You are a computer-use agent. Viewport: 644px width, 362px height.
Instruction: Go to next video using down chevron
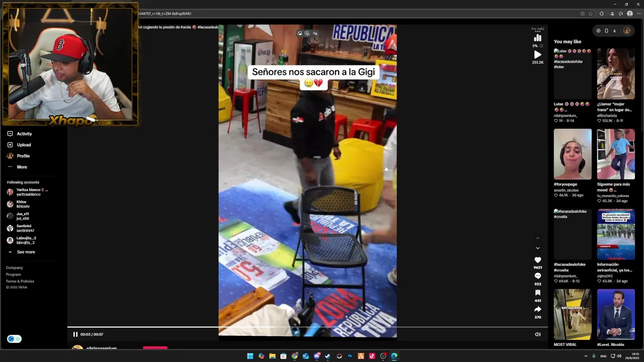(537, 248)
